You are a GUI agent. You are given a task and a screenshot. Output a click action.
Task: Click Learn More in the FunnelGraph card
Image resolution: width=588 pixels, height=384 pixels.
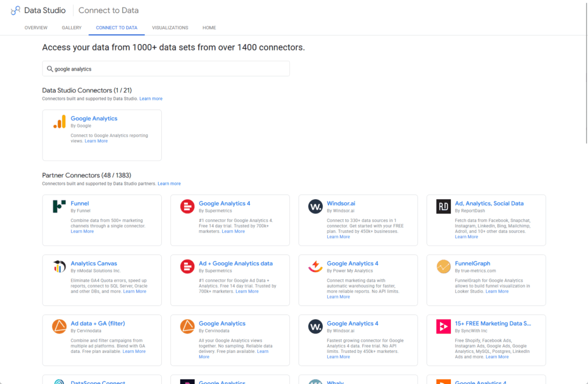tap(497, 292)
